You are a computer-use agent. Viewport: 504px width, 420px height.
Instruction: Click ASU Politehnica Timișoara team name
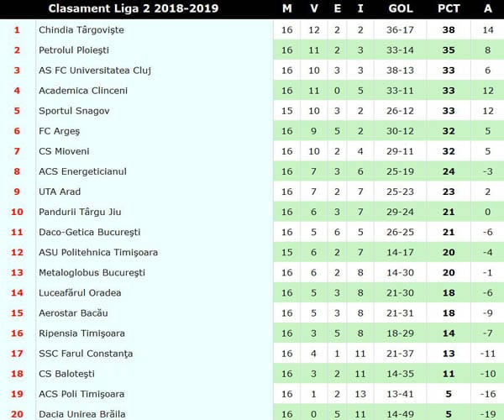pyautogui.click(x=98, y=252)
